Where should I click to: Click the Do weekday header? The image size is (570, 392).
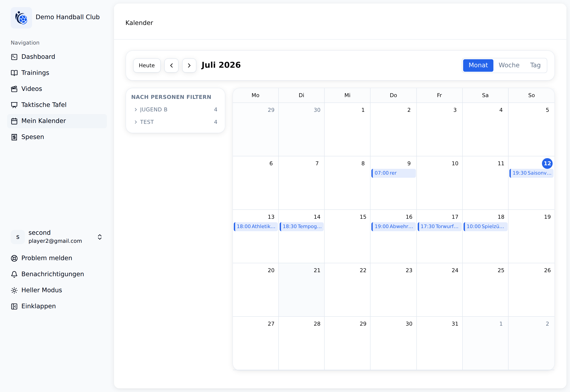tap(393, 95)
